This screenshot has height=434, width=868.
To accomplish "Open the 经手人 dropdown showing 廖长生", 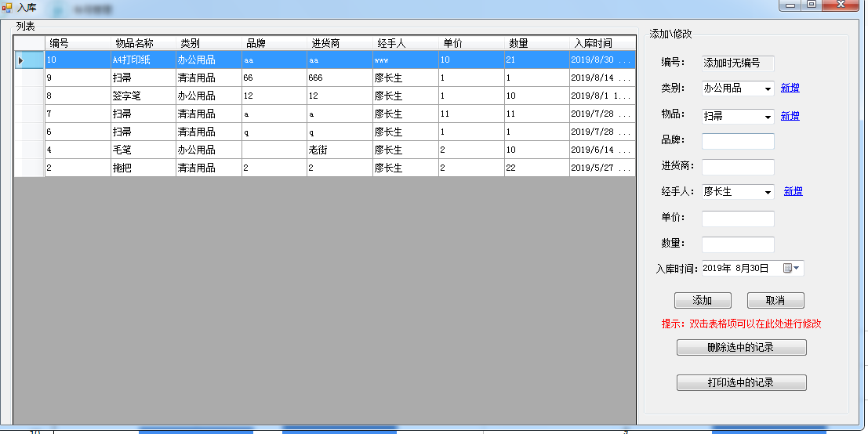I will point(768,192).
